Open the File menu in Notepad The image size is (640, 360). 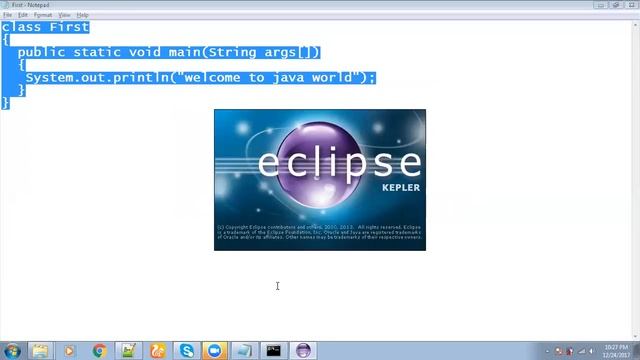pos(7,15)
